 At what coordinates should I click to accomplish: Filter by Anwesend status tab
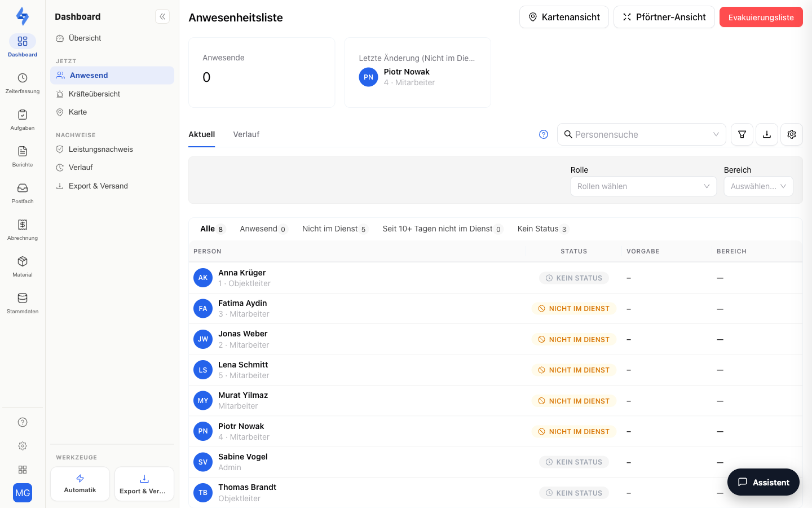pyautogui.click(x=263, y=229)
